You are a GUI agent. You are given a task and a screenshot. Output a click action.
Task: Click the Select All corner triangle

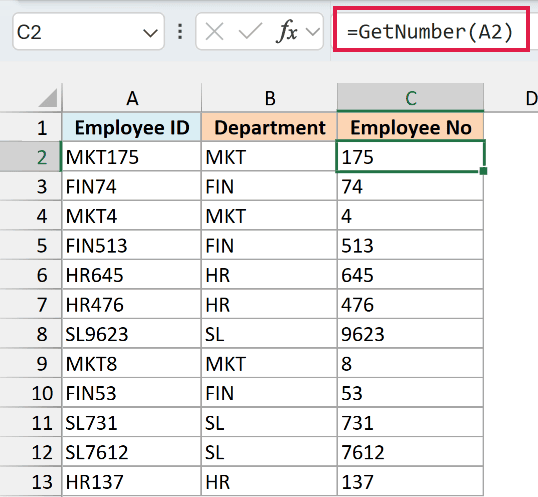(48, 98)
